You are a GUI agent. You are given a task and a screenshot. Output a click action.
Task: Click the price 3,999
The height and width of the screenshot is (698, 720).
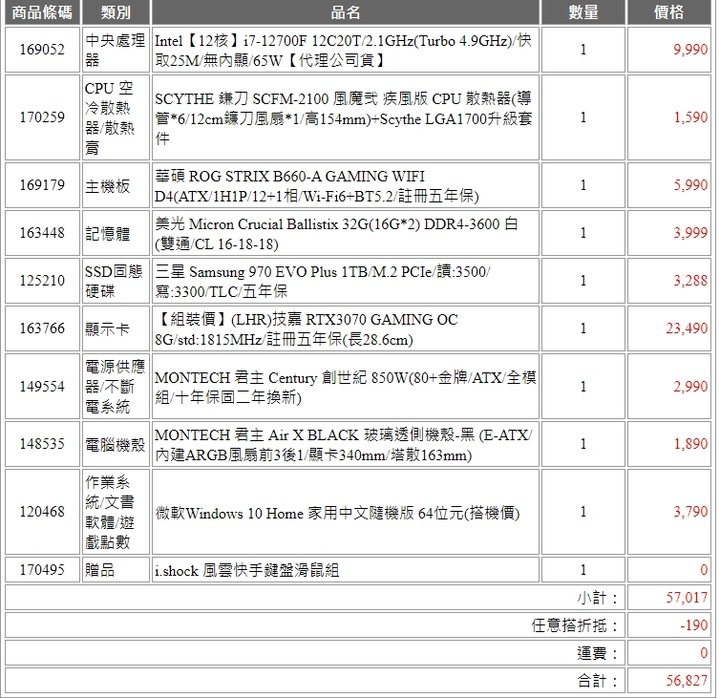pyautogui.click(x=691, y=233)
